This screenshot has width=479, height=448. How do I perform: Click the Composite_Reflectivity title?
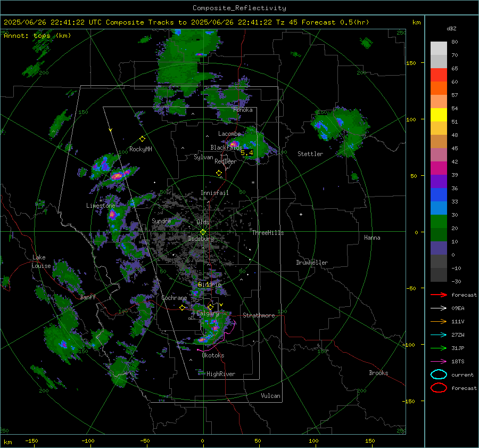pyautogui.click(x=239, y=8)
